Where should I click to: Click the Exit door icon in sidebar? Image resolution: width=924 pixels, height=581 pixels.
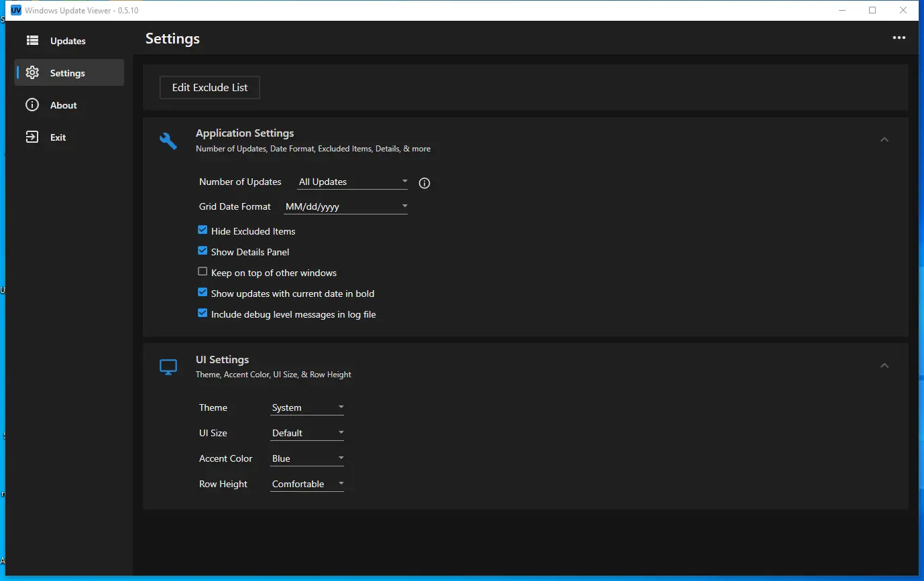32,137
